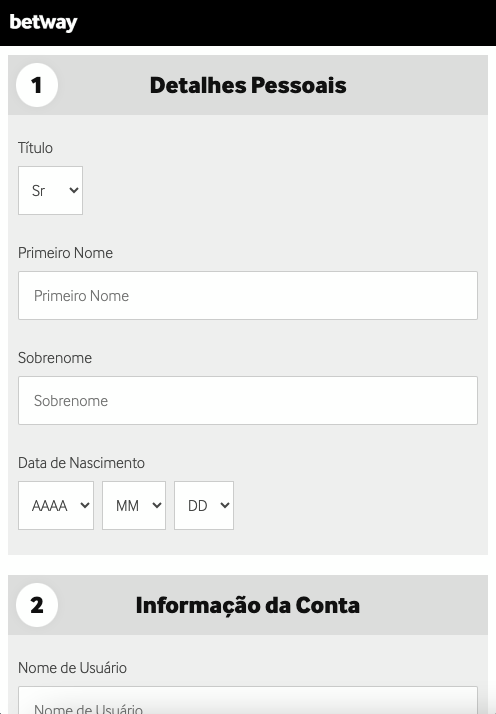This screenshot has height=714, width=496.
Task: Select the Nome de Usuário input box
Action: (248, 700)
